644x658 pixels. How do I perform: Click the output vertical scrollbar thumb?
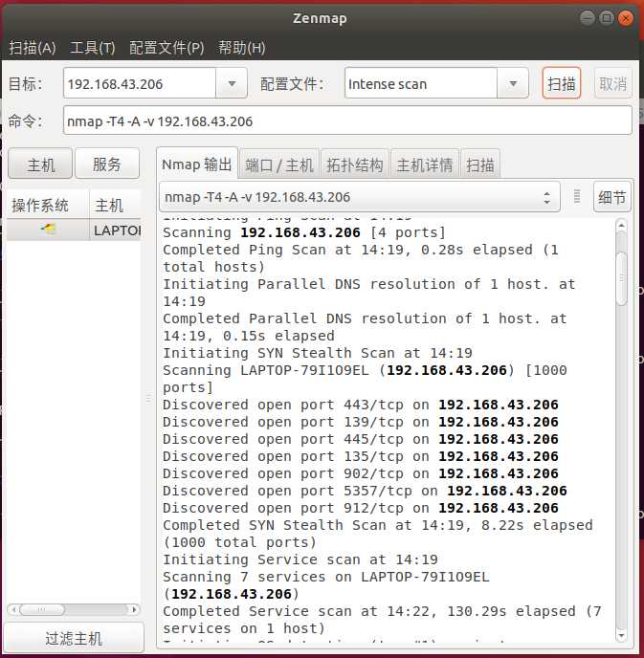(x=622, y=277)
